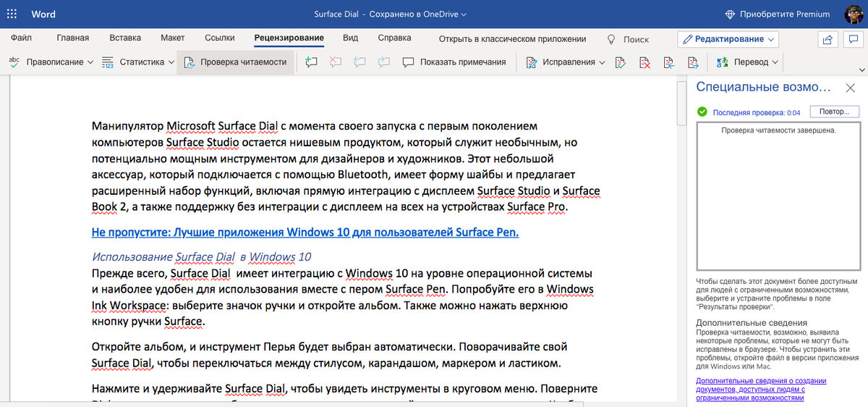This screenshot has width=868, height=407.
Task: Open the Редактирование mode dropdown
Action: [728, 39]
